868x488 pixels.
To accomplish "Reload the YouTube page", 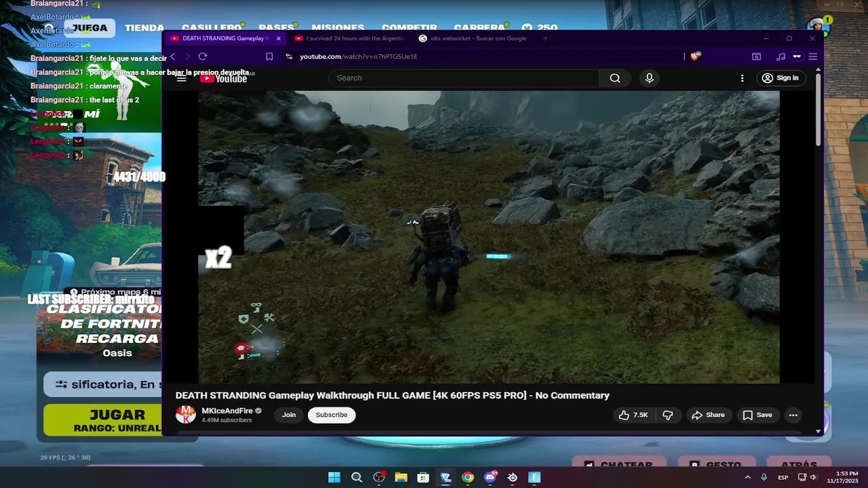I will point(203,56).
